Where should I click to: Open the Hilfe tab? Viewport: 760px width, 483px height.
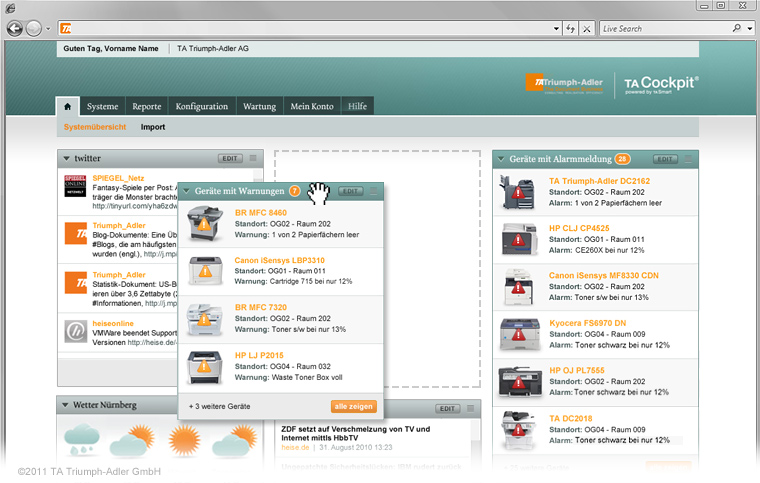tap(357, 106)
